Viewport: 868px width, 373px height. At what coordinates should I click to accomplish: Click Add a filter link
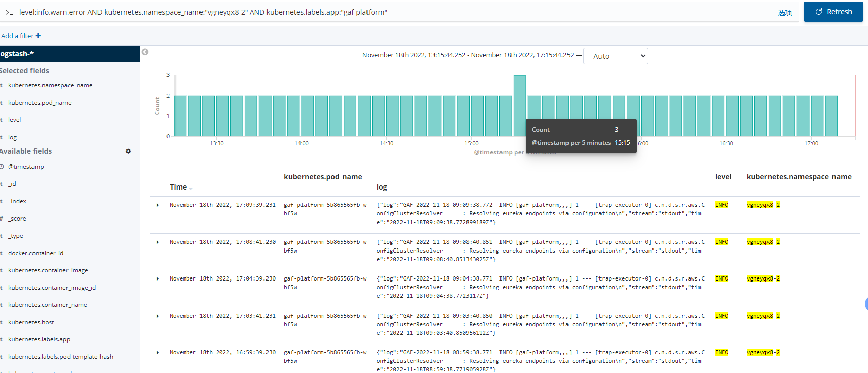(x=17, y=36)
